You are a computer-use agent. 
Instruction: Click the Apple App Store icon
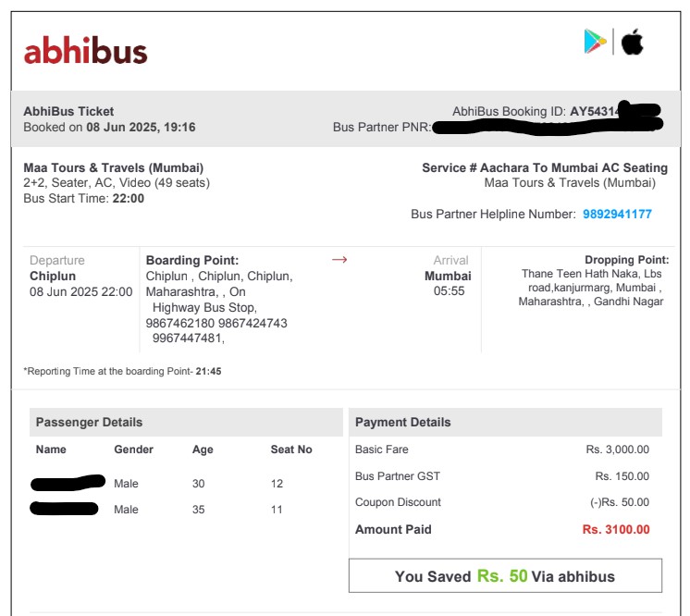(x=633, y=42)
